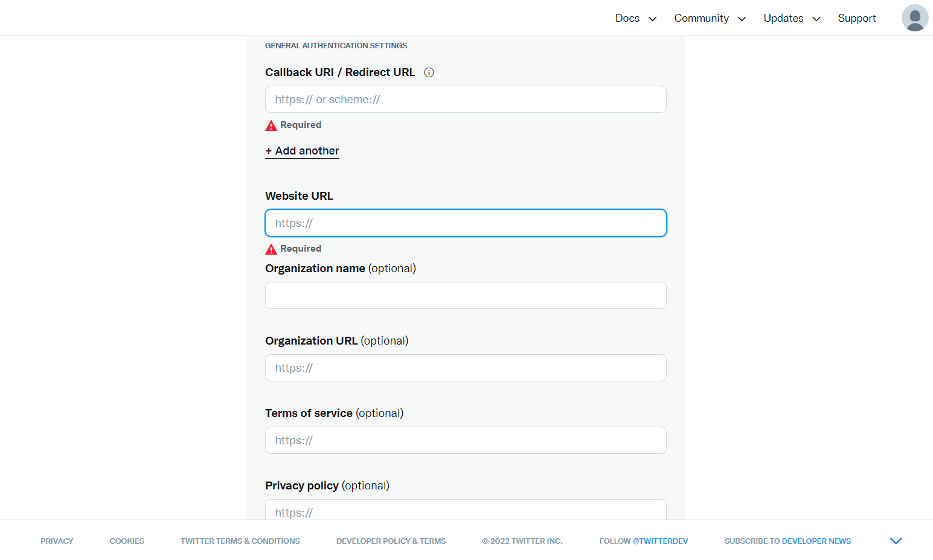Image resolution: width=933 pixels, height=560 pixels.
Task: Visit Twitter Terms & Conditions link
Action: [240, 541]
